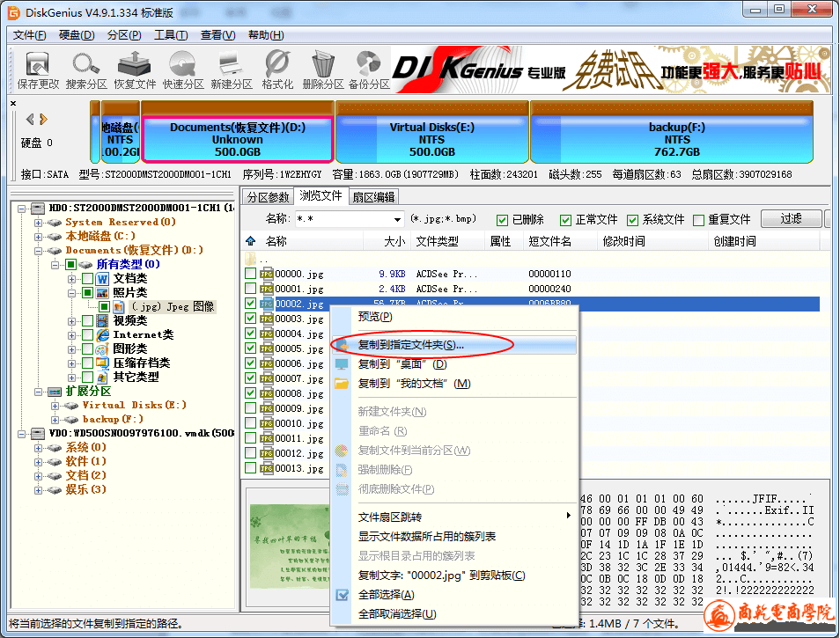This screenshot has width=840, height=638.
Task: Switch to the 分区参数 tab
Action: (268, 197)
